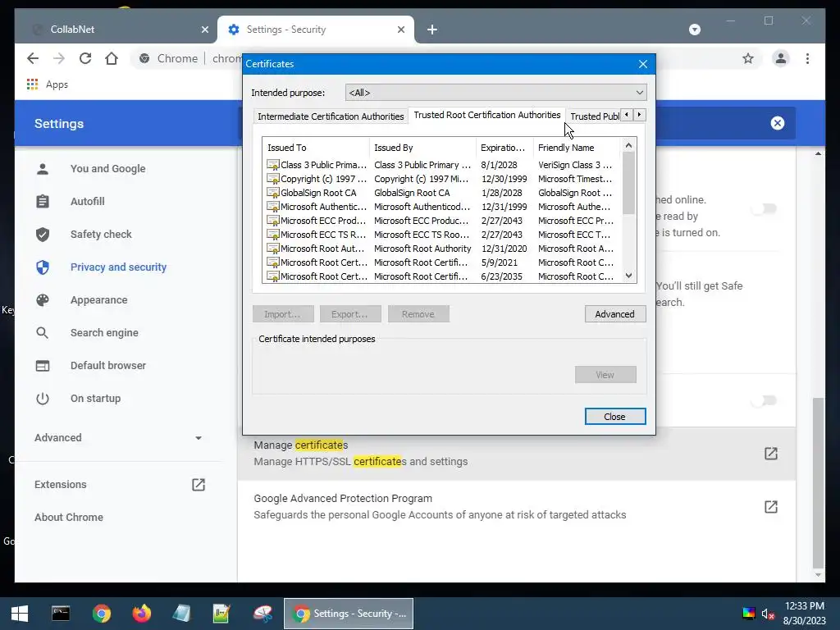Click the settings page scrollbar thumb
The height and width of the screenshot is (630, 840).
pos(818,482)
